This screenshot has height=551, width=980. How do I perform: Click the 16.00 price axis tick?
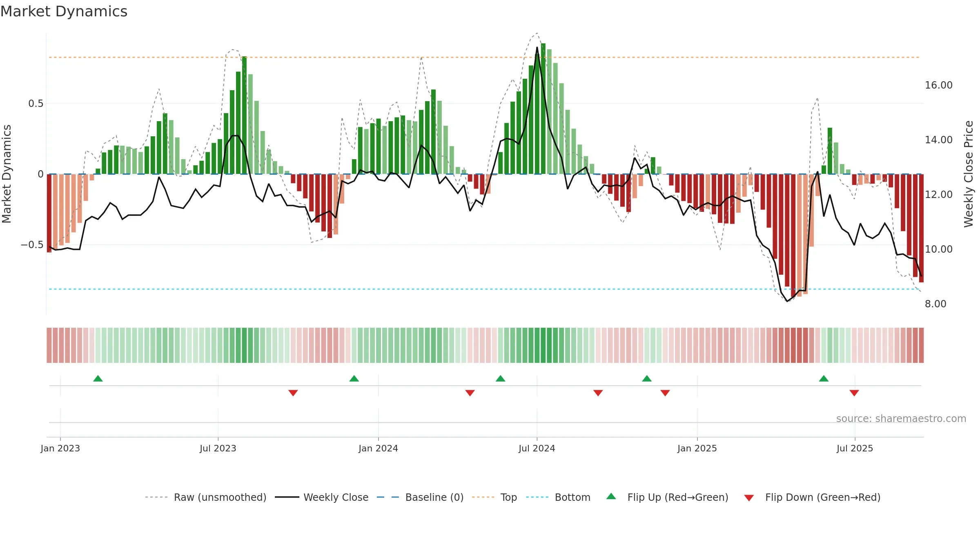click(938, 85)
